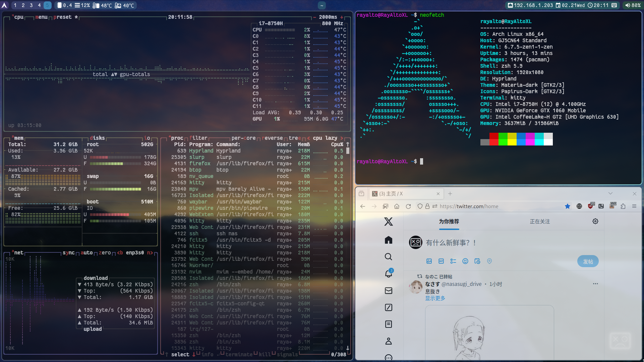Viewport: 644px width, 362px height.
Task: Toggle btop per-core process option
Action: pyautogui.click(x=243, y=138)
